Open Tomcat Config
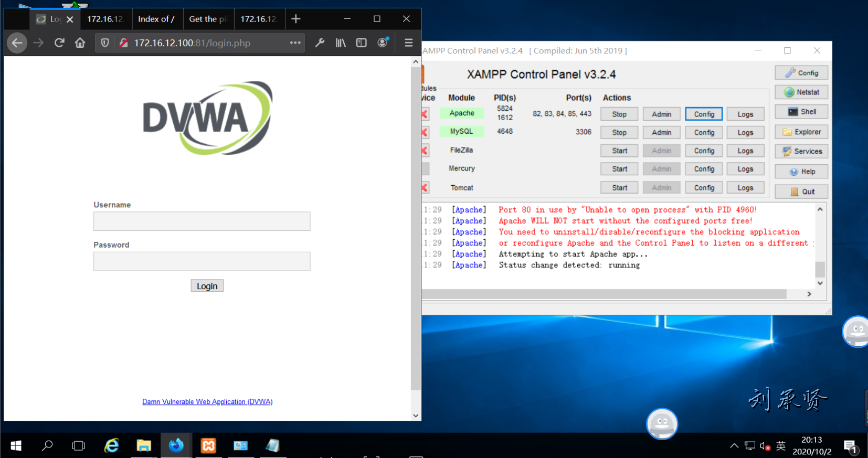 [704, 188]
